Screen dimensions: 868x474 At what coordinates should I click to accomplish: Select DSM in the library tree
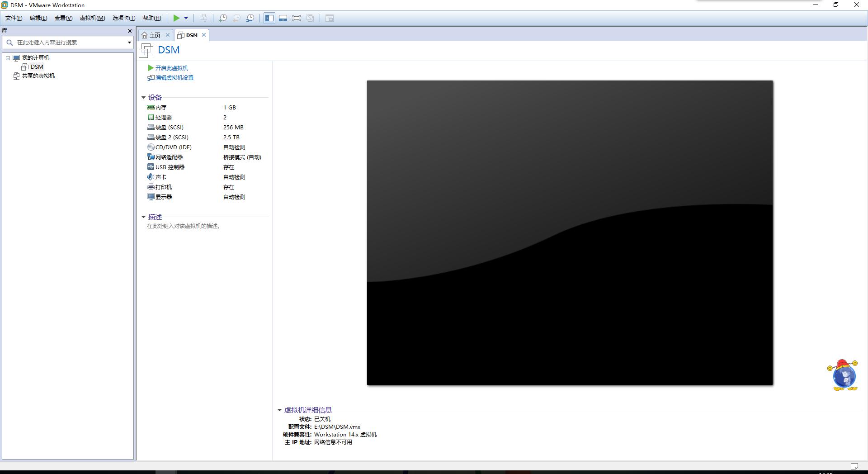point(37,67)
